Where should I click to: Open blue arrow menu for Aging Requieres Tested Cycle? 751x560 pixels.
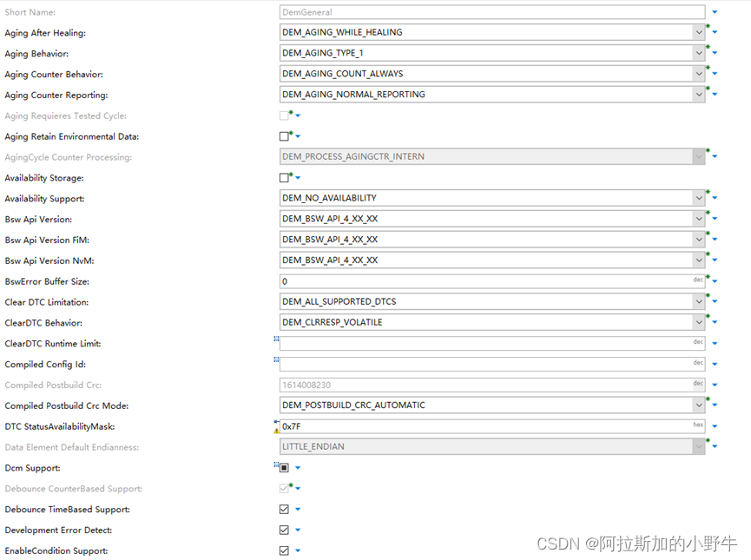point(298,115)
